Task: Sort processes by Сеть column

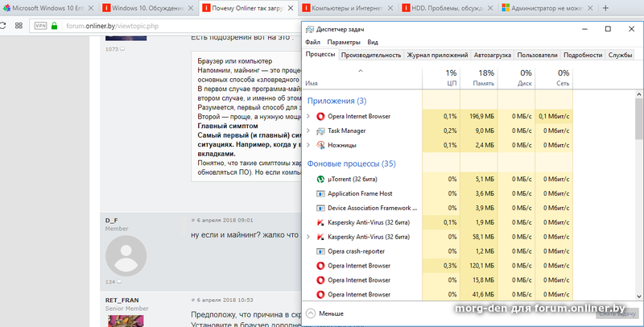Action: tap(554, 77)
